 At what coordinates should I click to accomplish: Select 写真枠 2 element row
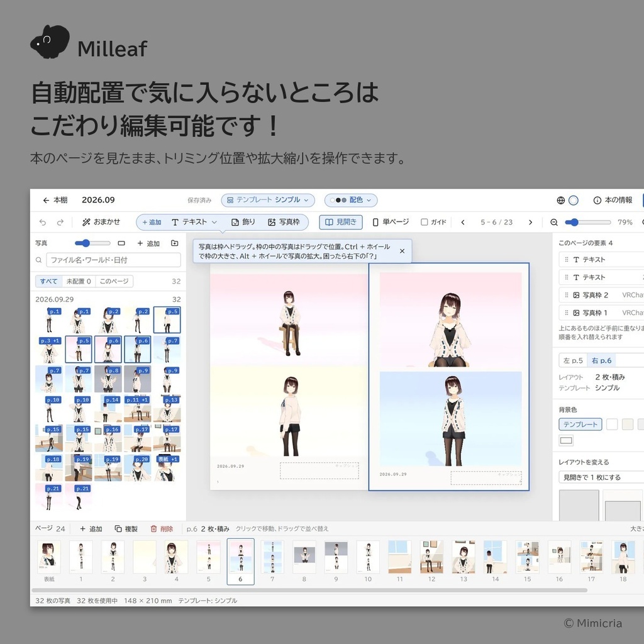tap(601, 295)
